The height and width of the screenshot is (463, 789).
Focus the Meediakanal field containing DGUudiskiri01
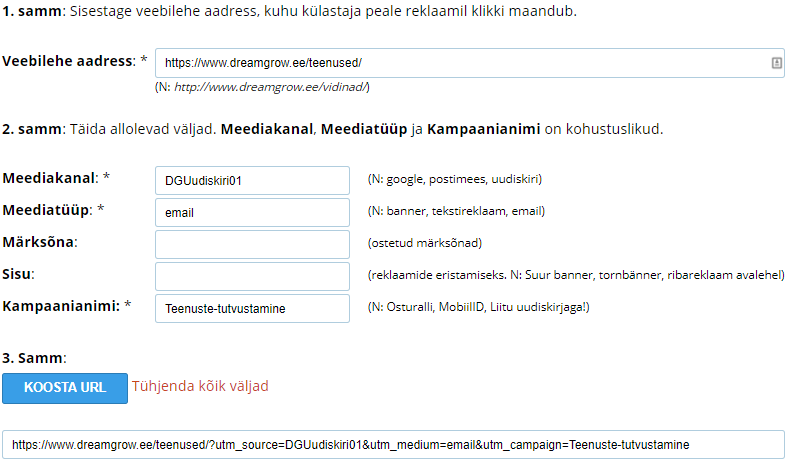(252, 180)
